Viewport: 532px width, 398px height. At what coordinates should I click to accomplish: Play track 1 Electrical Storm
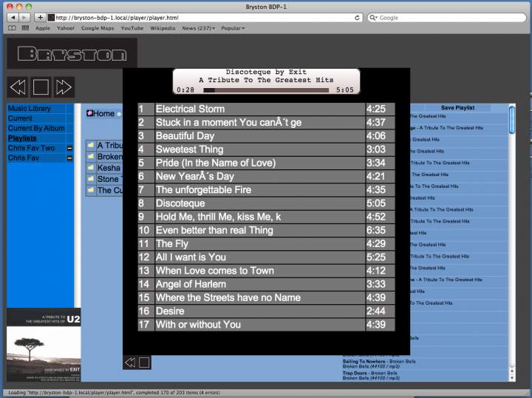pos(266,109)
